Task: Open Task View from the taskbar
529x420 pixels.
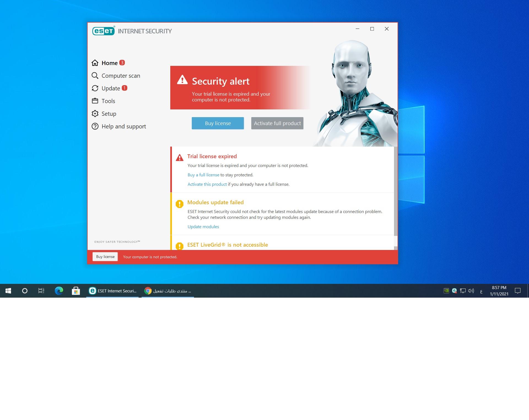Action: 41,291
